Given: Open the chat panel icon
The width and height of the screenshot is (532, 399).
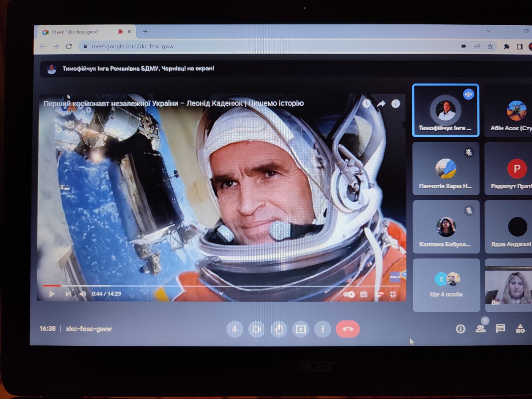Looking at the screenshot, I should [x=500, y=329].
